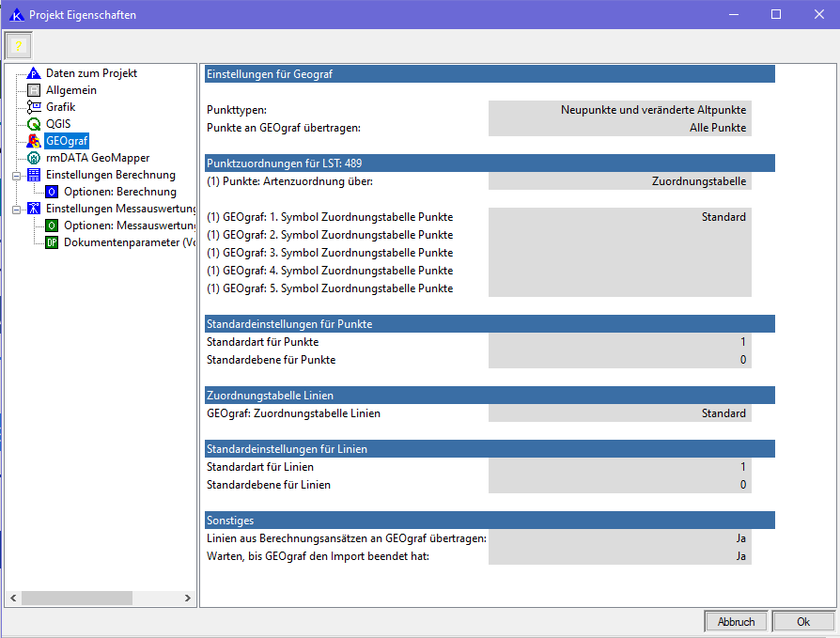The height and width of the screenshot is (638, 840).
Task: Click the Dokumentenparameter DP icon
Action: [x=52, y=242]
